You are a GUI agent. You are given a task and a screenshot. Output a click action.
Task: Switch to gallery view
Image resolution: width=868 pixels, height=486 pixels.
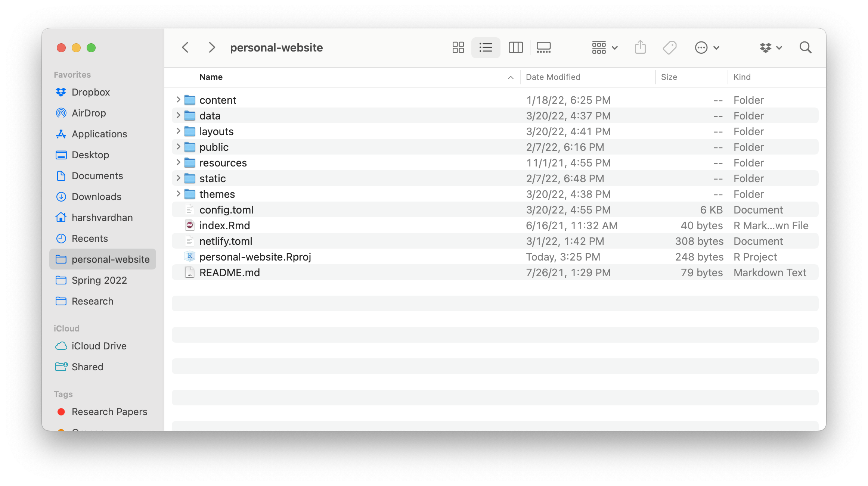point(543,47)
